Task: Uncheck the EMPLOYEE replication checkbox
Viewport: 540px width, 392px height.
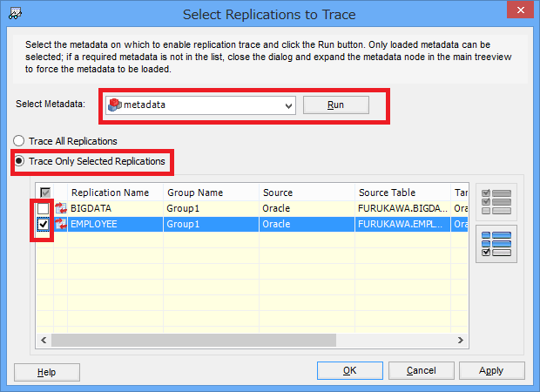Action: [x=44, y=224]
